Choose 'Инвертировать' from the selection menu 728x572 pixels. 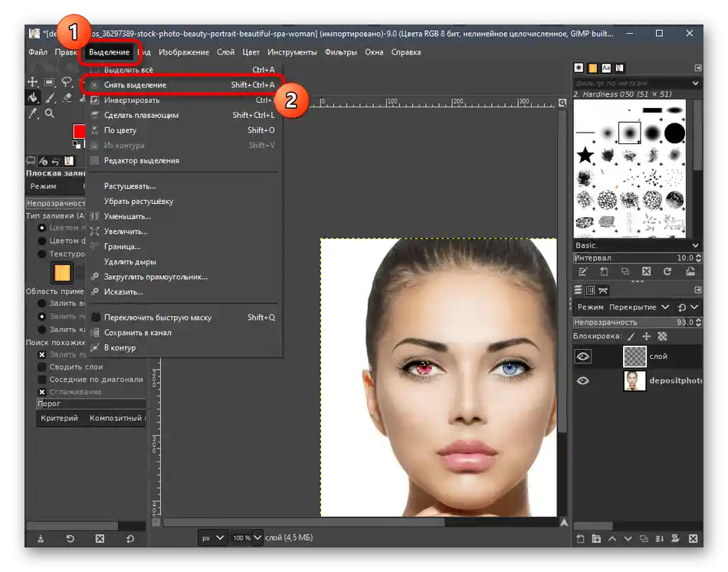coord(132,100)
